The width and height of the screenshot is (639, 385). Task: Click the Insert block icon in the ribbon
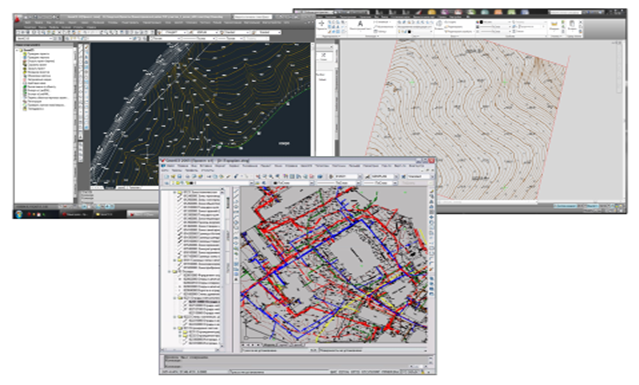[438, 24]
